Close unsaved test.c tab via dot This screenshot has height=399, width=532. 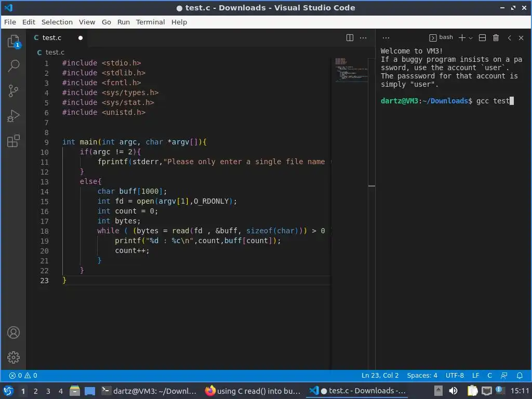81,37
